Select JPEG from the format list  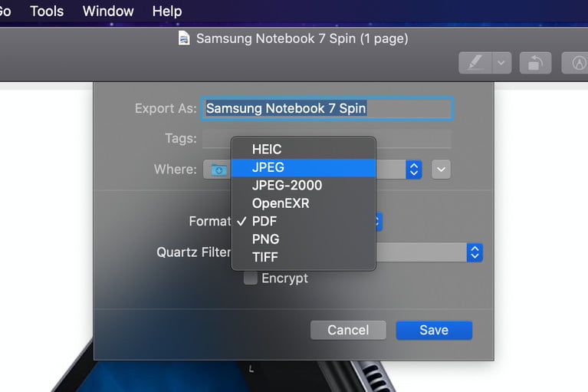tap(268, 167)
